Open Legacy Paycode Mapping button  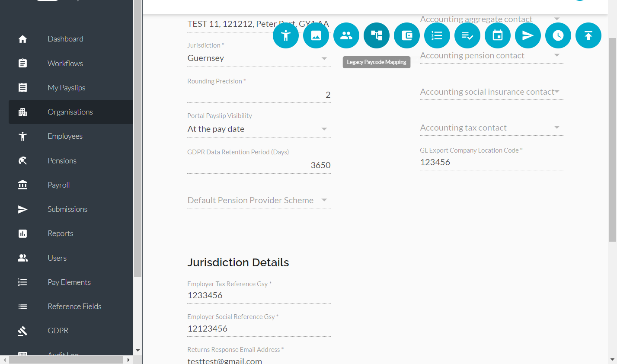click(377, 35)
